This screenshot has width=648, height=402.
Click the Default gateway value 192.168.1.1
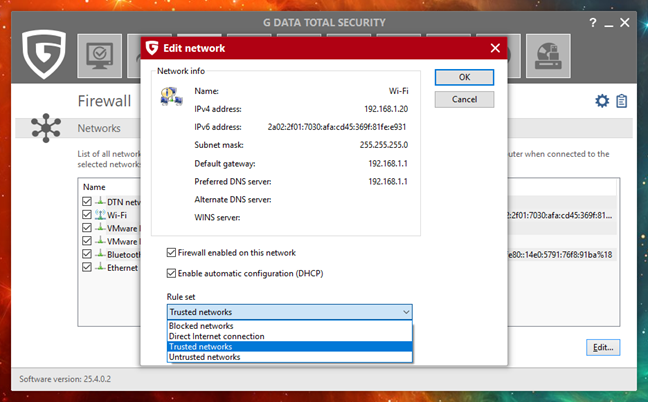pyautogui.click(x=388, y=163)
